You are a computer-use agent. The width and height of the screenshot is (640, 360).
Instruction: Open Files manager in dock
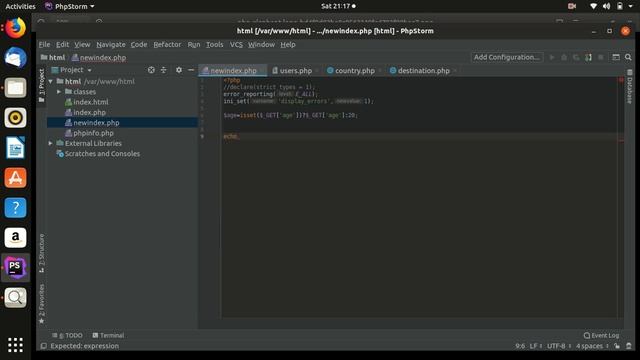coord(16,87)
